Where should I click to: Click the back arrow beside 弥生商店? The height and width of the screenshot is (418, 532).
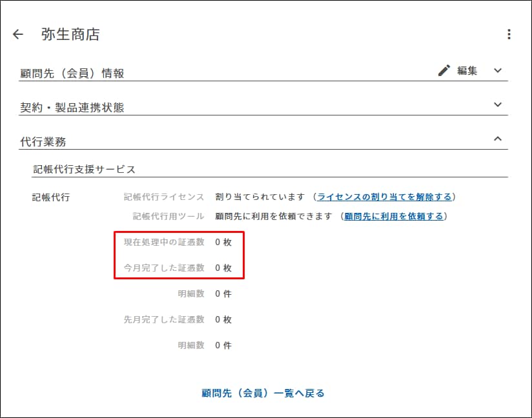coord(18,35)
